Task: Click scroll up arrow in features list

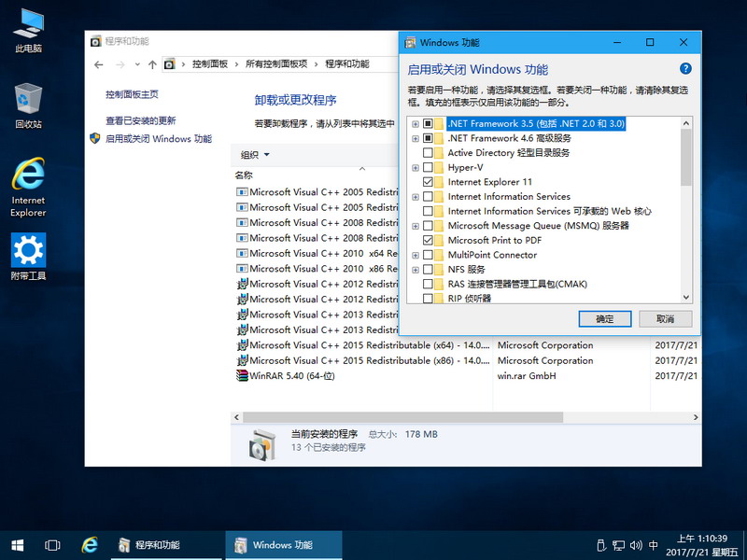Action: (x=686, y=123)
